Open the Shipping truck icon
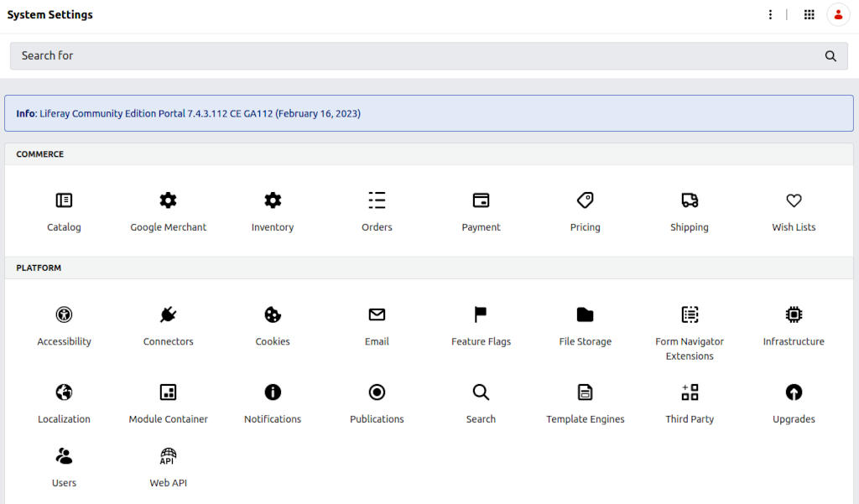This screenshot has height=504, width=859. point(690,200)
